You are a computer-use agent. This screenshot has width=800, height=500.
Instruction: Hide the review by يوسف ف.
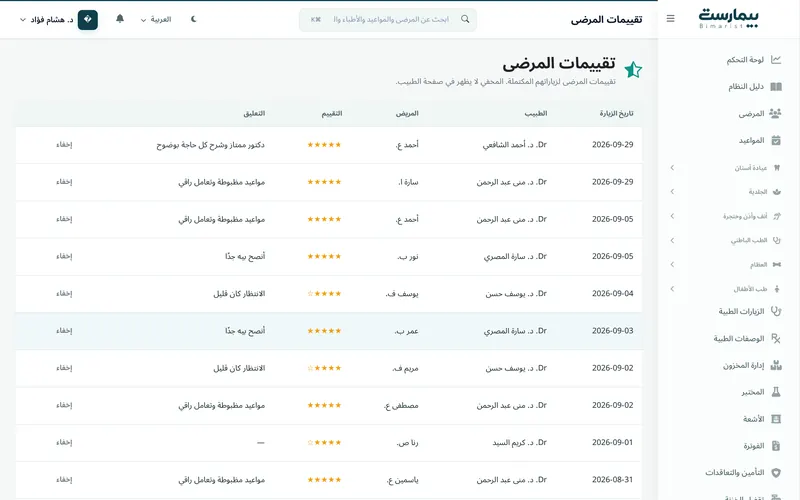point(64,293)
